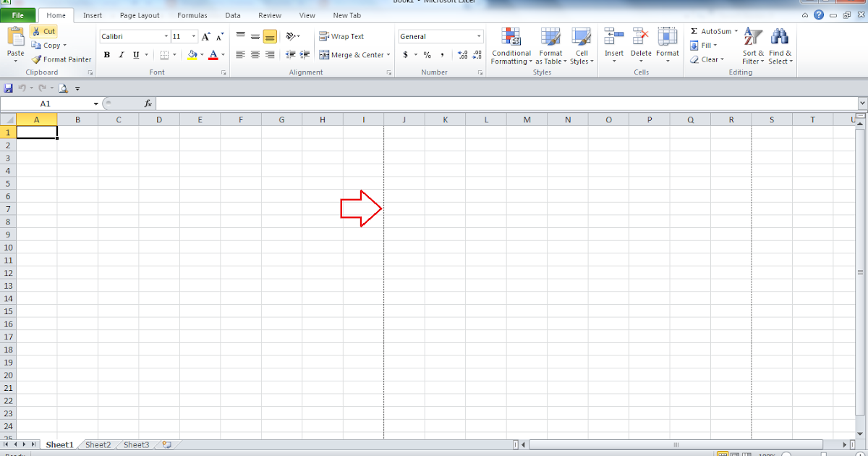Viewport: 868px width, 456px height.
Task: Click the green File button
Action: tap(18, 15)
